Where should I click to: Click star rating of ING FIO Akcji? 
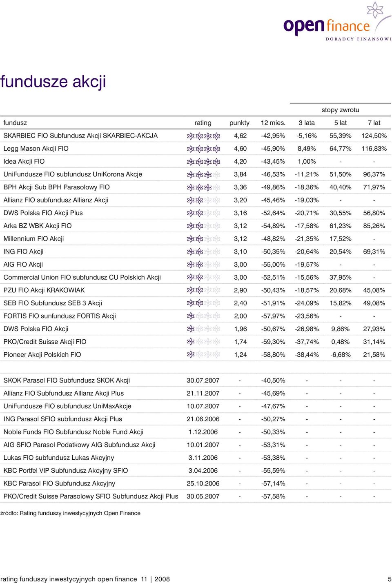click(204, 252)
